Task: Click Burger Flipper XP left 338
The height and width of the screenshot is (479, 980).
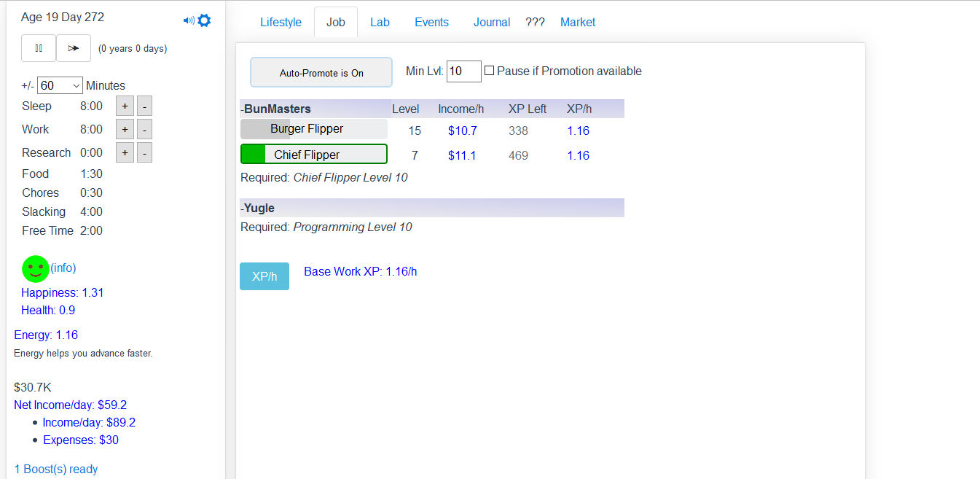Action: tap(518, 131)
